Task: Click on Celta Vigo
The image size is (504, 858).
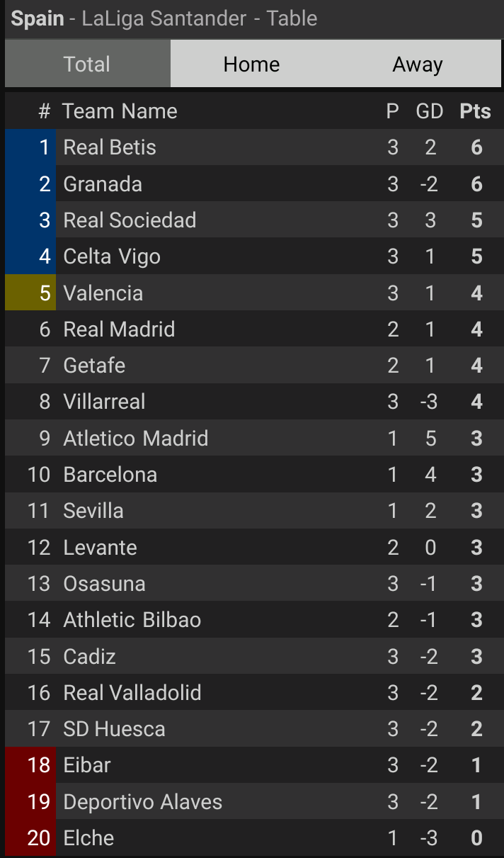Action: coord(112,256)
